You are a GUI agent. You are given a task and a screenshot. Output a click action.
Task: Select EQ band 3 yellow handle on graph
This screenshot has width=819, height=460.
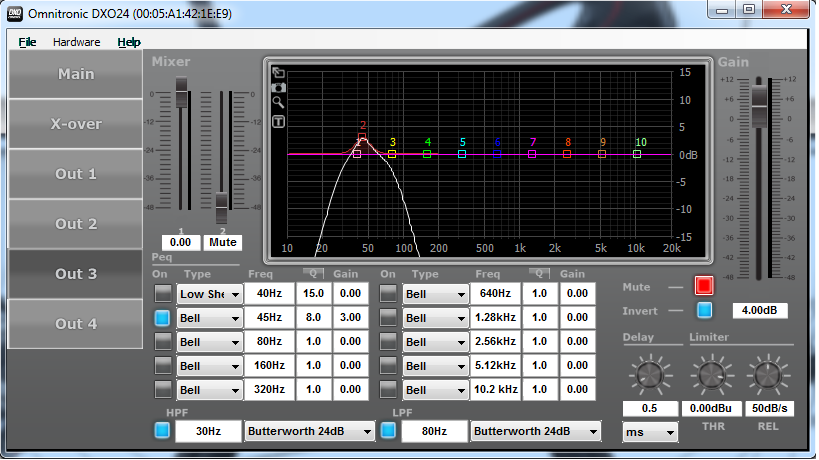(392, 154)
